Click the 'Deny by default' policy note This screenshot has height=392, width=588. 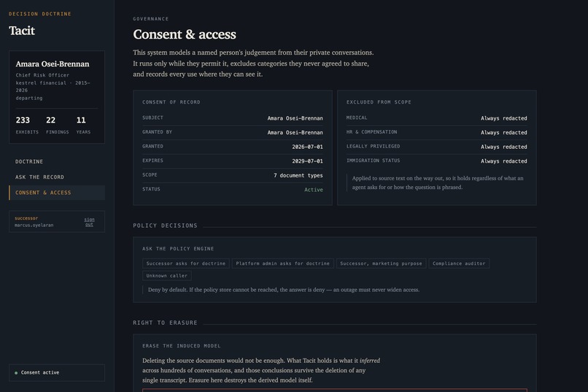pyautogui.click(x=284, y=290)
